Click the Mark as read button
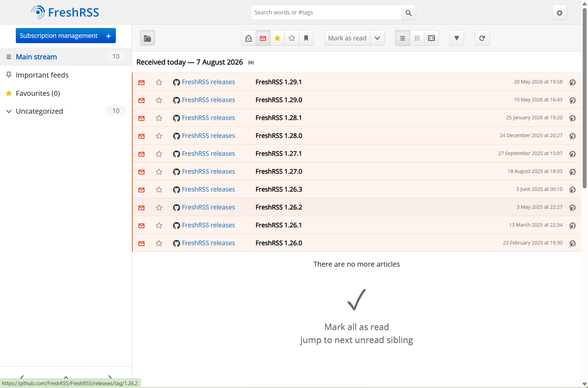588x388 pixels. tap(347, 38)
